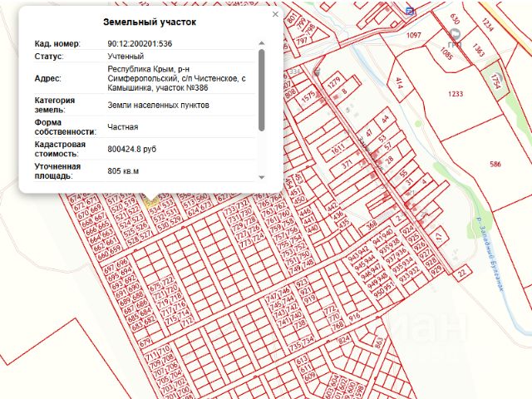532x399 pixels.
Task: Select parcel 44 on the map
Action: (x=384, y=119)
